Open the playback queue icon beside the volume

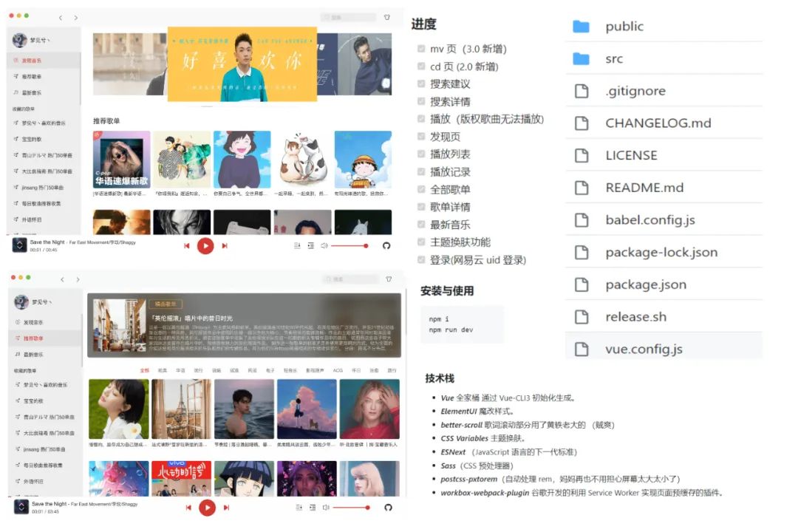[311, 246]
